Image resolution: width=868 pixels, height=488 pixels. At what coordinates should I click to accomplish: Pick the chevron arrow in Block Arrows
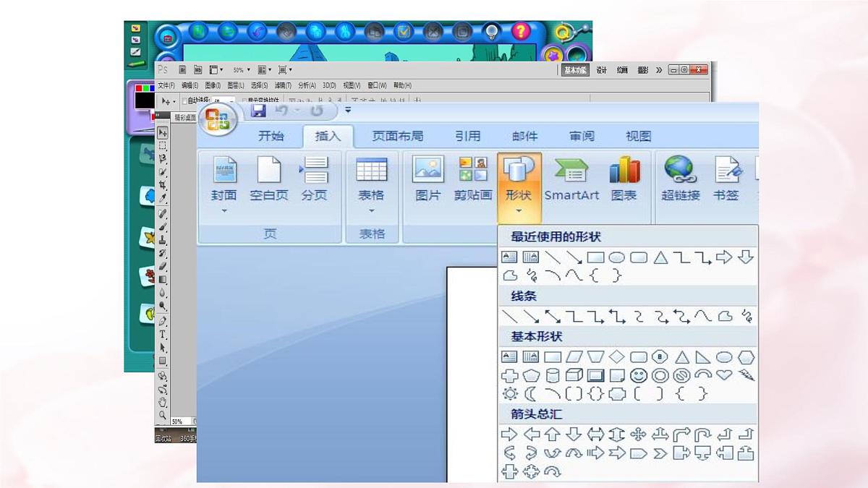660,453
